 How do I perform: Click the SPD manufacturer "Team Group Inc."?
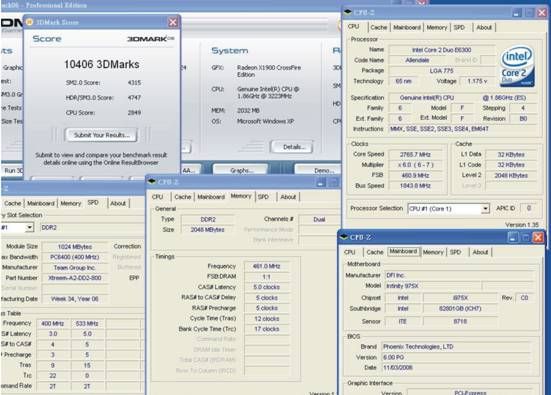[74, 268]
